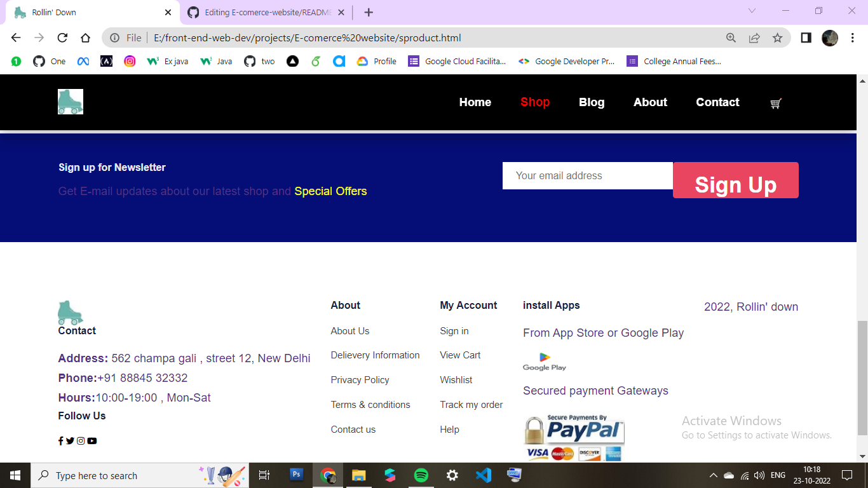Reload the current page
This screenshot has height=488, width=868.
point(62,38)
